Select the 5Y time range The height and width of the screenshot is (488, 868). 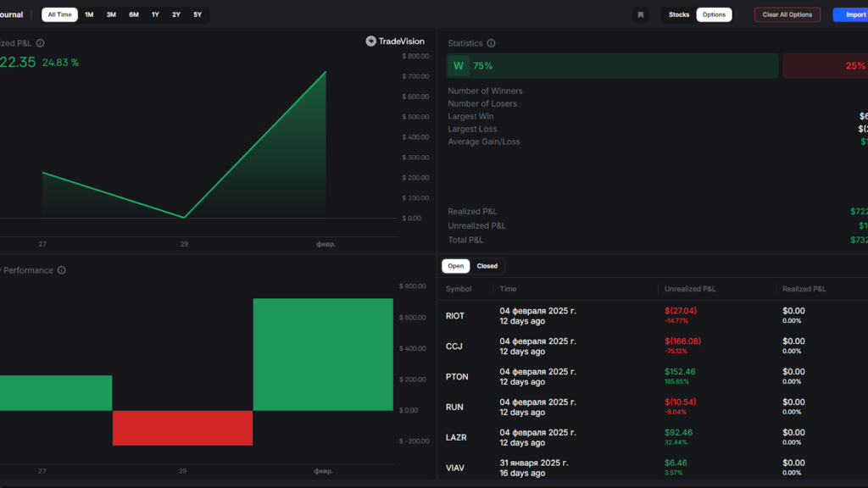tap(197, 14)
